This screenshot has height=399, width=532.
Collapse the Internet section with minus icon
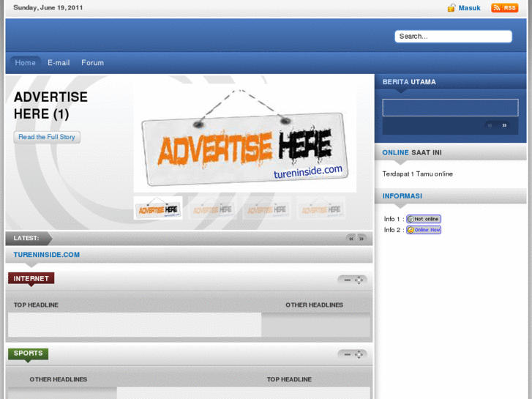point(347,280)
